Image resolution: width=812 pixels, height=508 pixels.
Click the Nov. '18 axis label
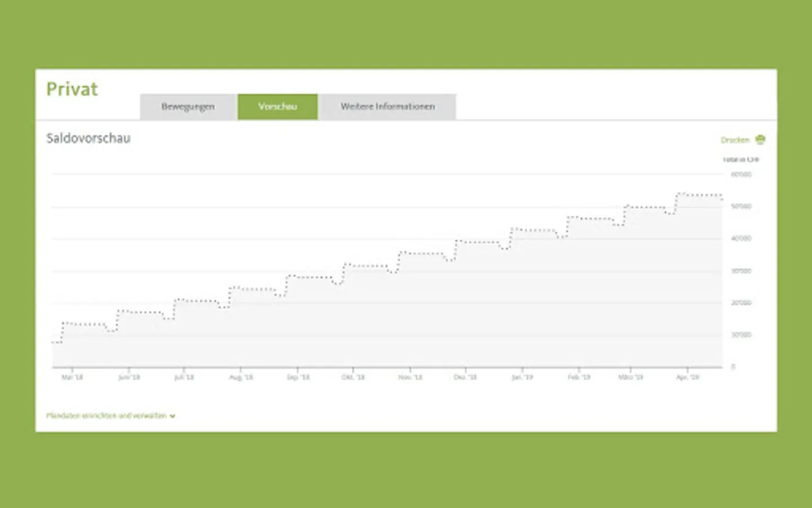pyautogui.click(x=410, y=377)
